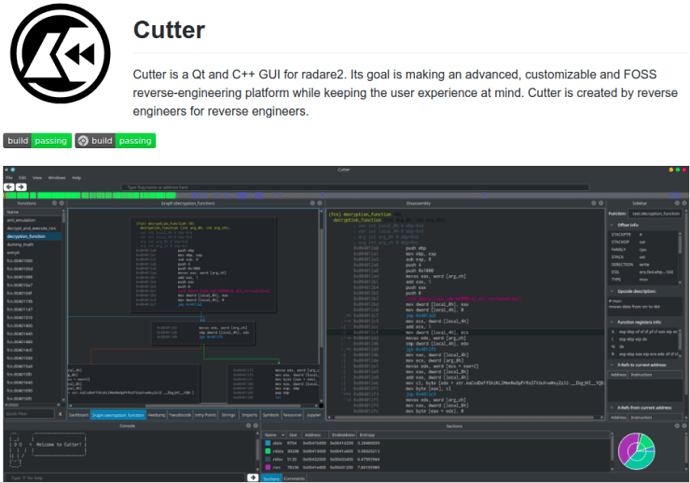Switch to the Comments tab
Viewport: 690px width, 483px height.
coord(294,479)
